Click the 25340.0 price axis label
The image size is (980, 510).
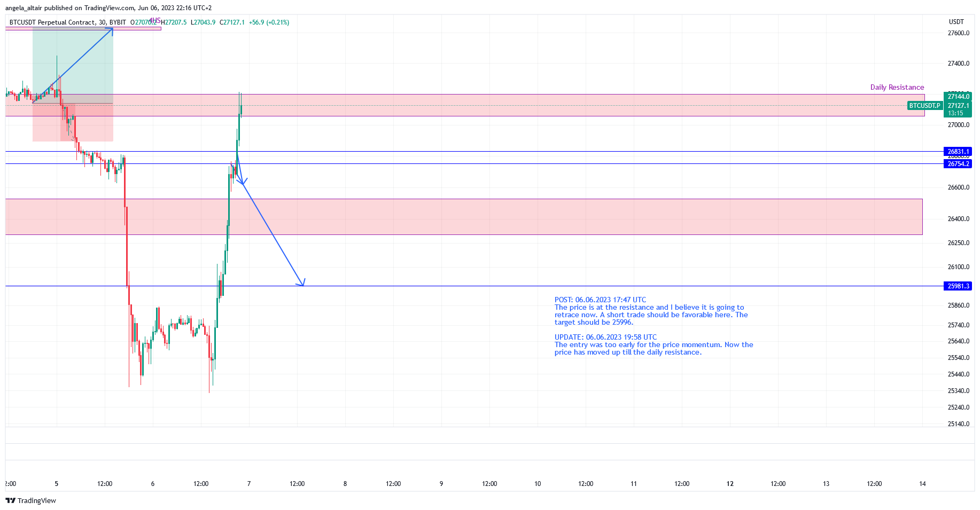958,391
